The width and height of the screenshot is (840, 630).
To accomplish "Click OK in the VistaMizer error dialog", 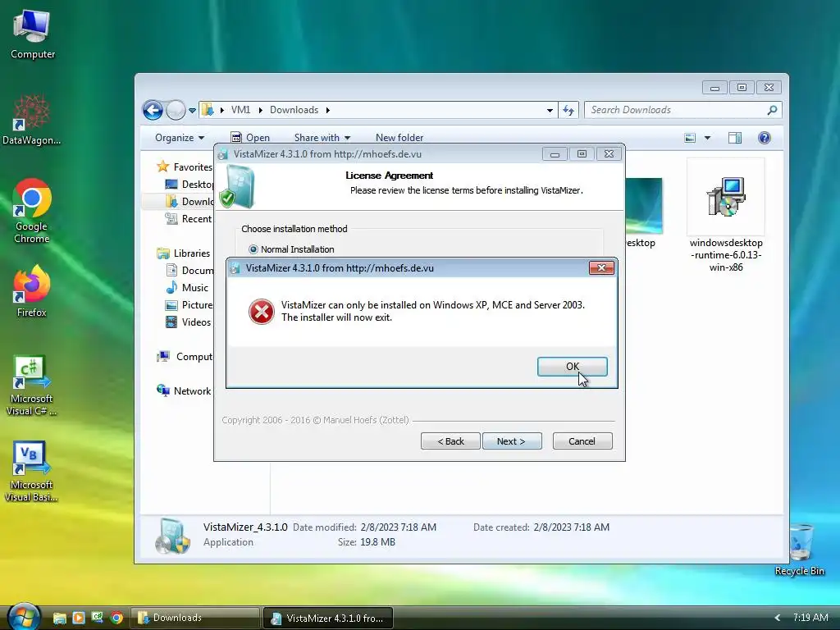I will point(572,367).
